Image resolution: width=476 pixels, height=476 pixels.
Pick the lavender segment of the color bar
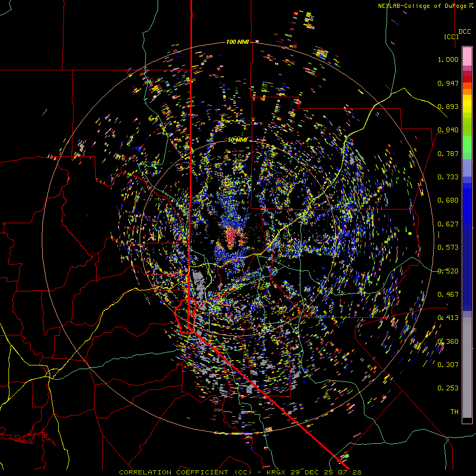[467, 168]
